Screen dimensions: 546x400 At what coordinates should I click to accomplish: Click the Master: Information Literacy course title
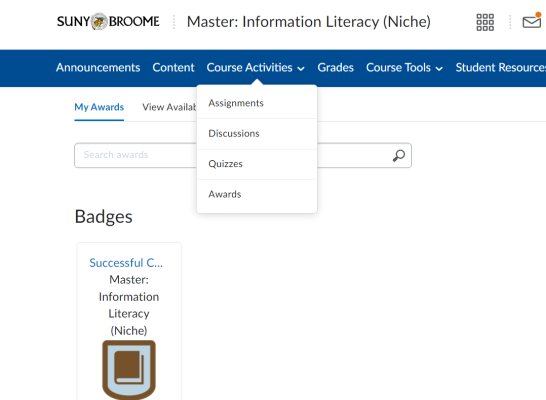coord(309,22)
